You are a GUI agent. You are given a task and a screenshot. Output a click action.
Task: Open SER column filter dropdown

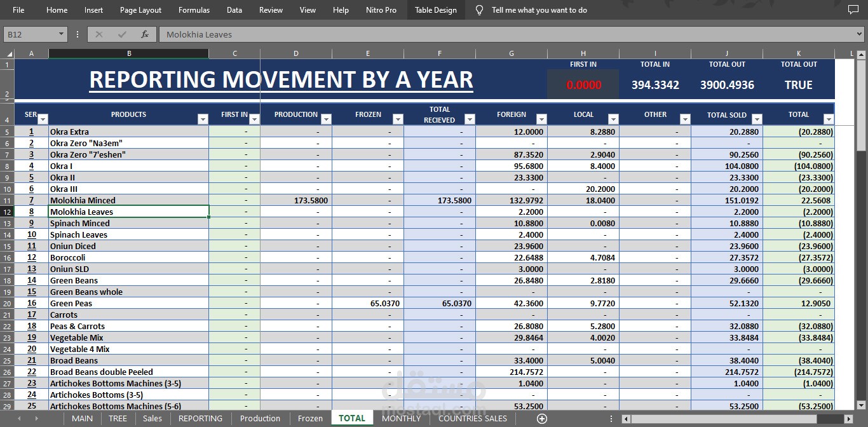[43, 119]
